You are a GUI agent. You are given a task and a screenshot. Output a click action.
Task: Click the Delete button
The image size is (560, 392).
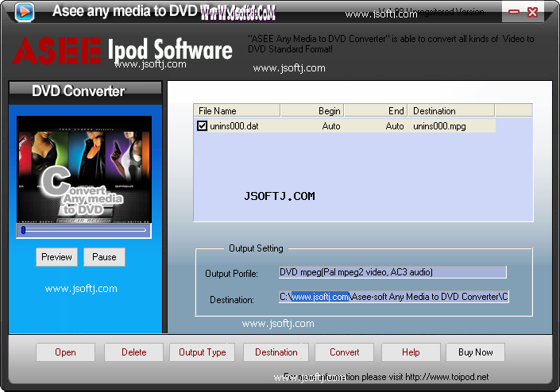[x=134, y=352]
